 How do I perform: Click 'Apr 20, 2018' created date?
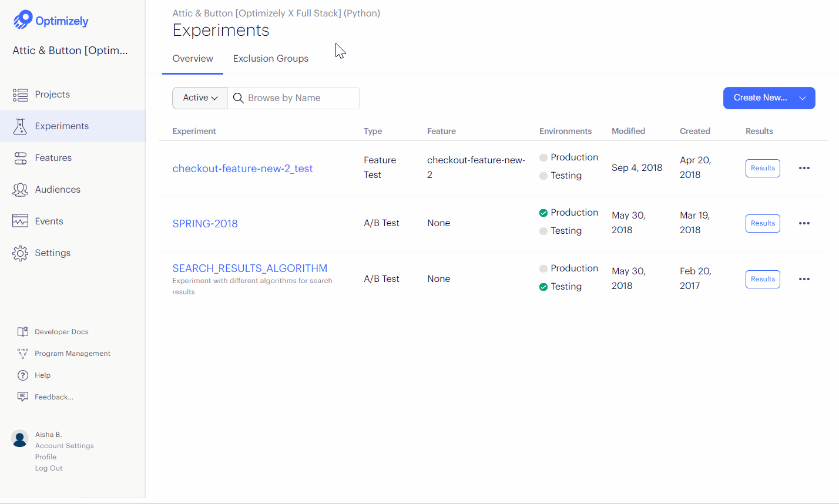[x=696, y=167]
